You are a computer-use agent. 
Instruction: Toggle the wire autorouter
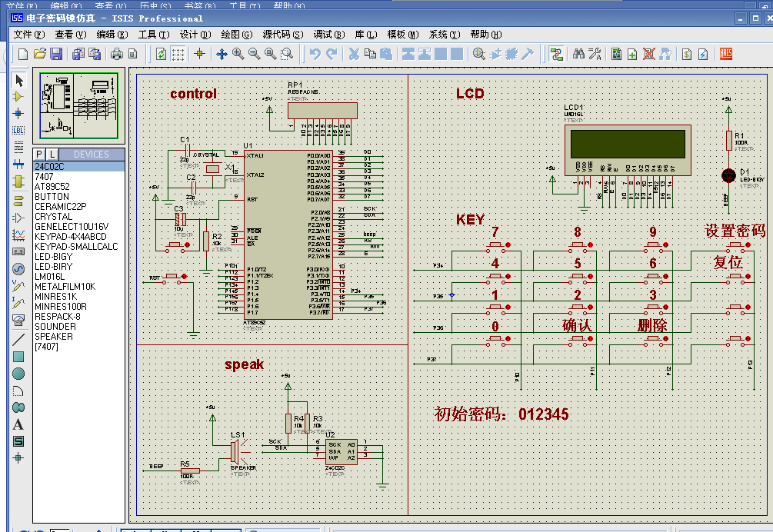[x=557, y=54]
